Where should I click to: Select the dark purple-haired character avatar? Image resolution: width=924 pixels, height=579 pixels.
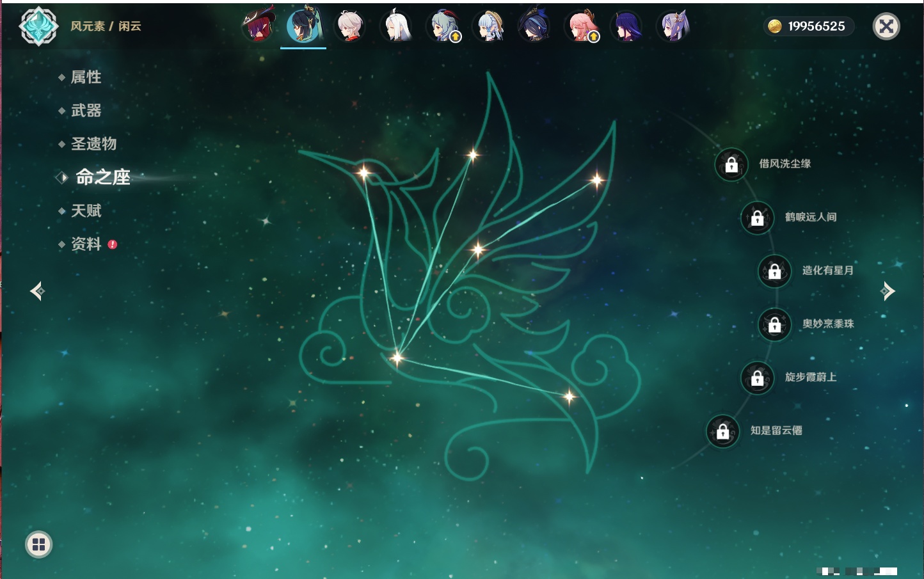tap(626, 26)
